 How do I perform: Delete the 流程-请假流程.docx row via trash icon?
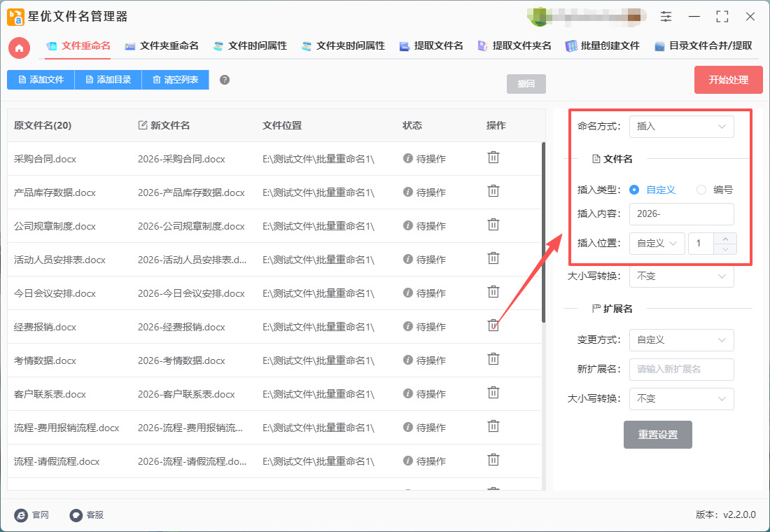point(493,461)
